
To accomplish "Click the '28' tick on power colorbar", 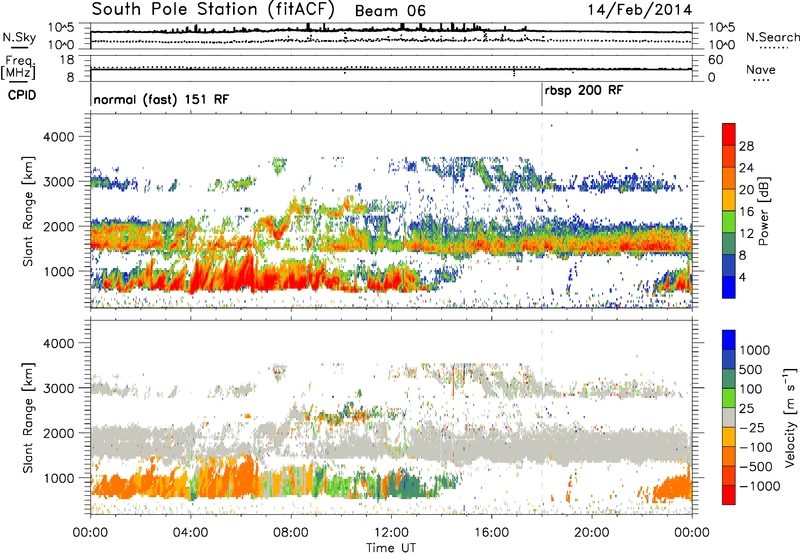I will click(746, 146).
